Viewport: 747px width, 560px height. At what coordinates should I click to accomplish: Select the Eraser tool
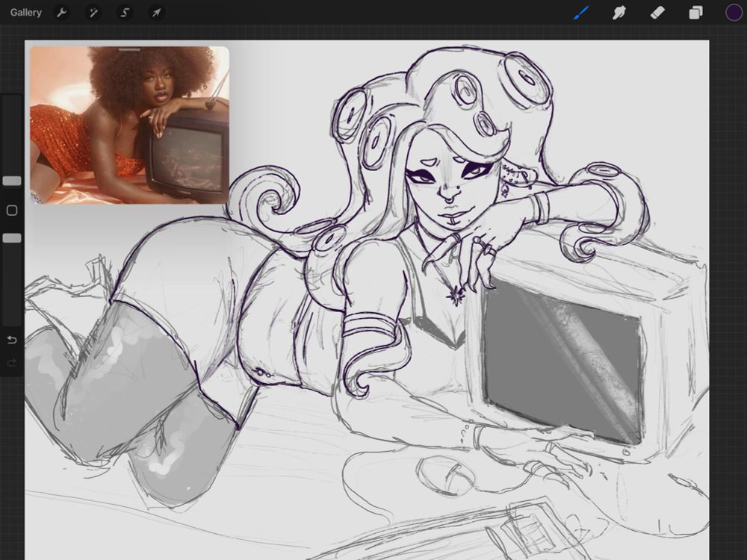657,13
